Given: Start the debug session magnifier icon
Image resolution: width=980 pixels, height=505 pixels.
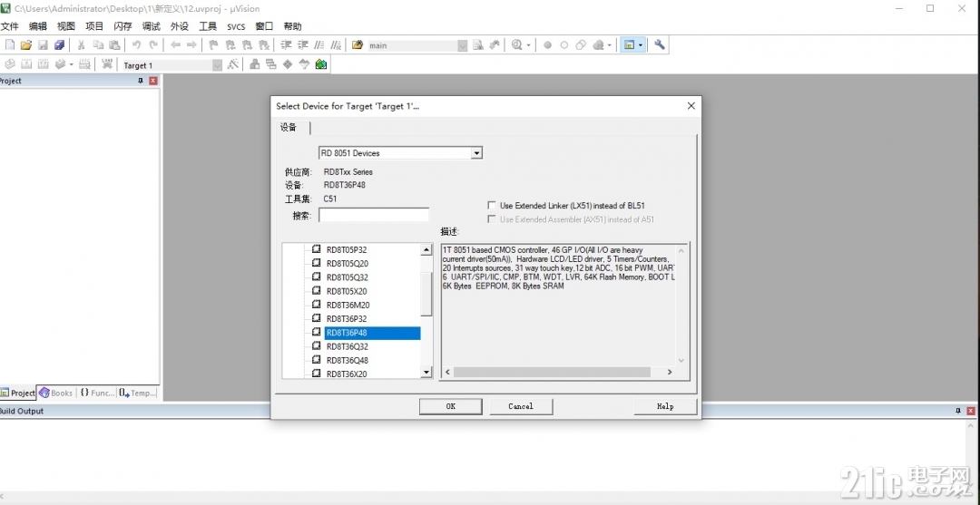Looking at the screenshot, I should (x=516, y=45).
